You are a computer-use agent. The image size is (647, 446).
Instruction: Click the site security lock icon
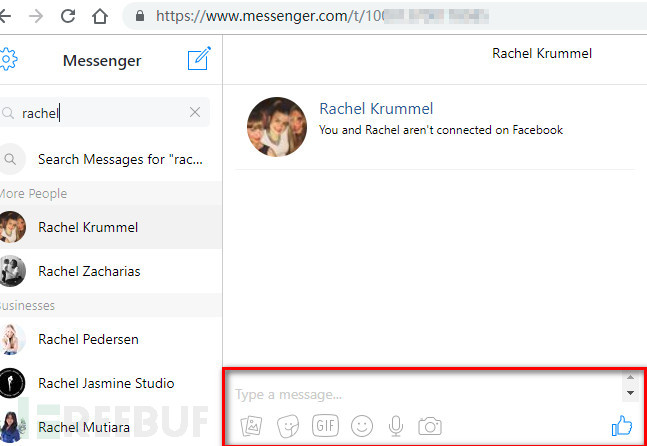coord(140,16)
